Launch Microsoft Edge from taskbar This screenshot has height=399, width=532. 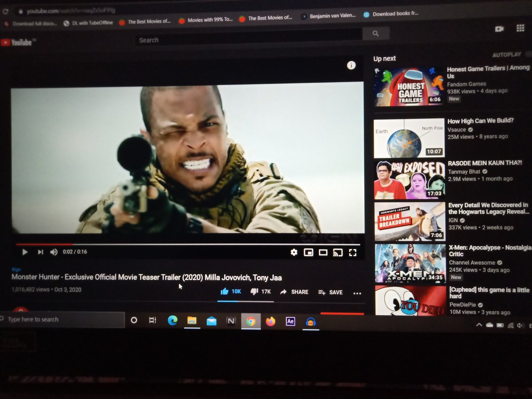point(172,321)
